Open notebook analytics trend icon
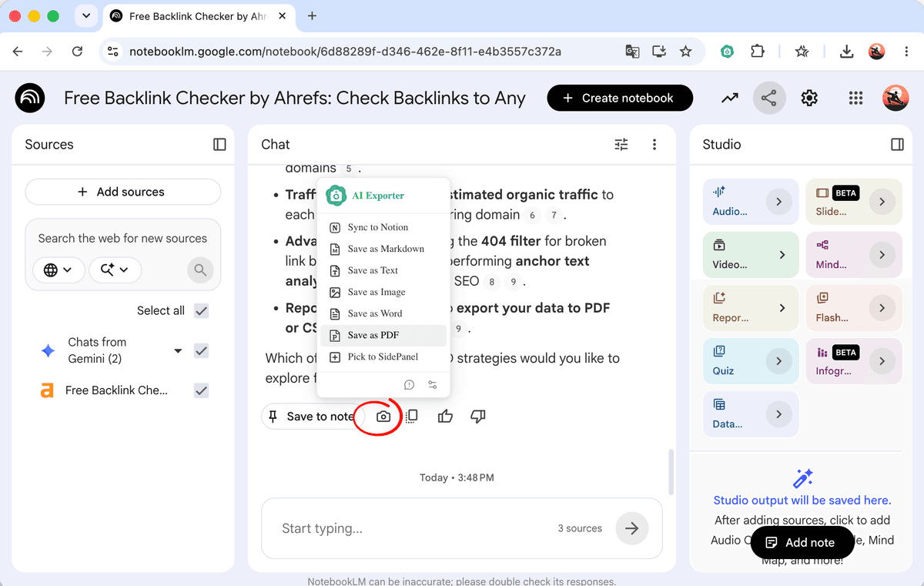The height and width of the screenshot is (586, 924). tap(730, 98)
